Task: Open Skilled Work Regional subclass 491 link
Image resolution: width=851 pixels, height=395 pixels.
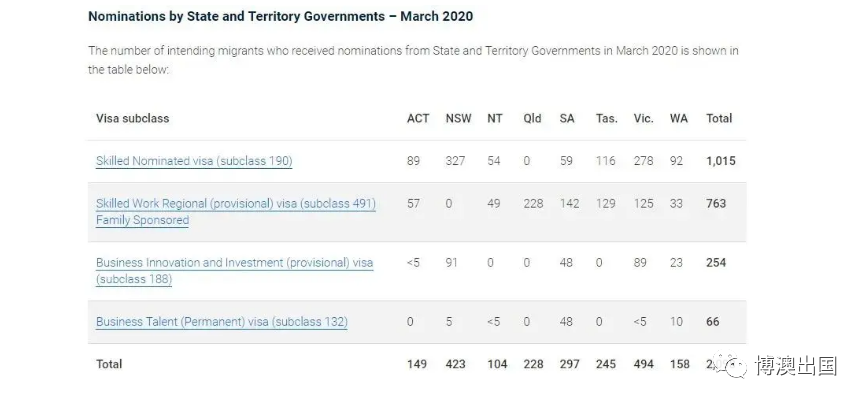Action: point(236,203)
